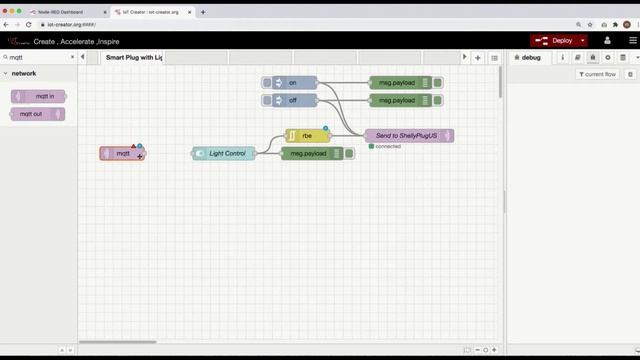Select debug node wired to on

pyautogui.click(x=400, y=83)
